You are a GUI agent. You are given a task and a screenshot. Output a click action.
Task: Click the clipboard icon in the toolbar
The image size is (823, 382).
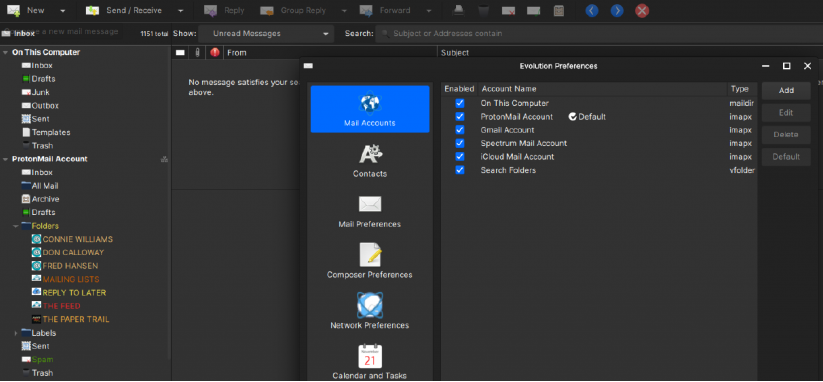(x=559, y=10)
